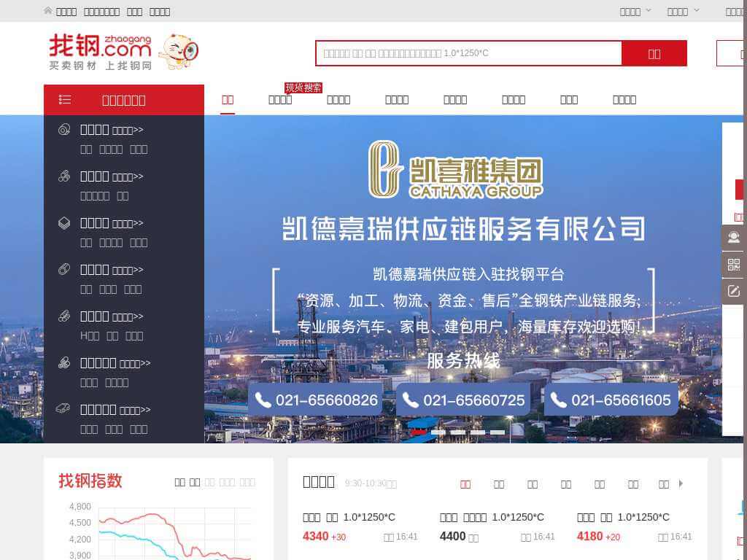Click the 9:30-10:30 time note in price panel

click(371, 484)
